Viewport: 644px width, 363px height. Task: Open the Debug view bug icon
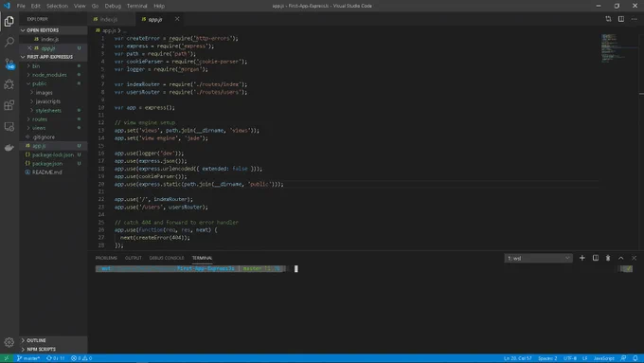[x=9, y=84]
